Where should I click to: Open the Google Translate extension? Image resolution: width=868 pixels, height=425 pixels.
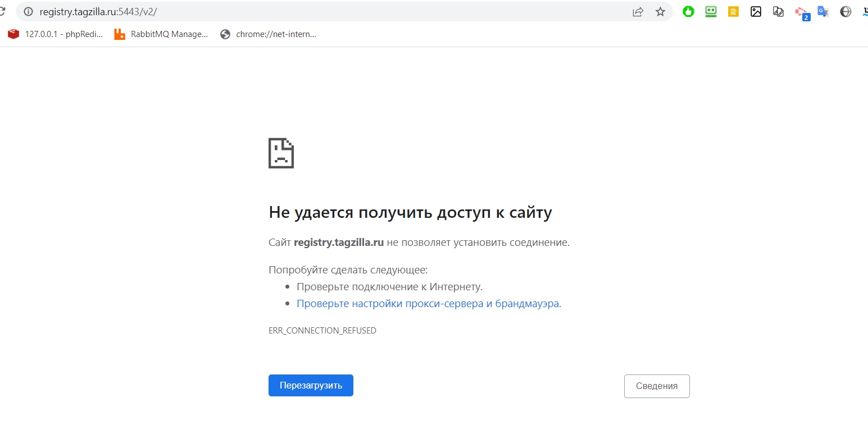tap(823, 11)
